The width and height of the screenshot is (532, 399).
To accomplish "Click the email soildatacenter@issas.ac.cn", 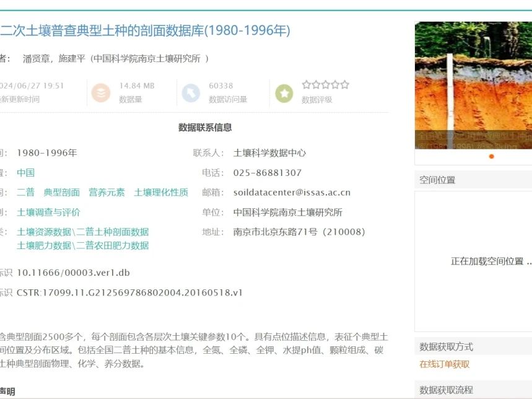I will click(x=292, y=192).
